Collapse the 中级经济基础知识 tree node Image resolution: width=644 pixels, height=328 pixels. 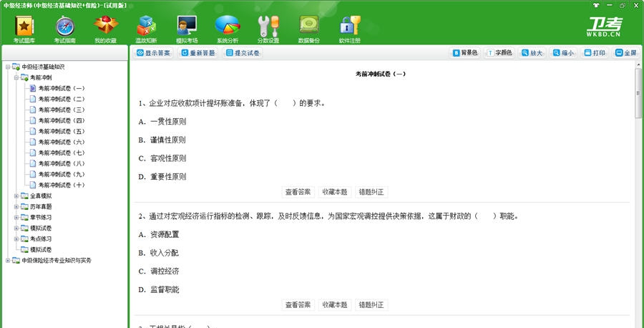(x=8, y=67)
